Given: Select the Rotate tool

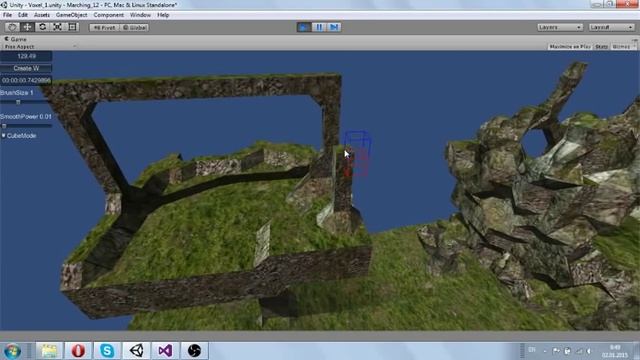Looking at the screenshot, I should click(42, 27).
